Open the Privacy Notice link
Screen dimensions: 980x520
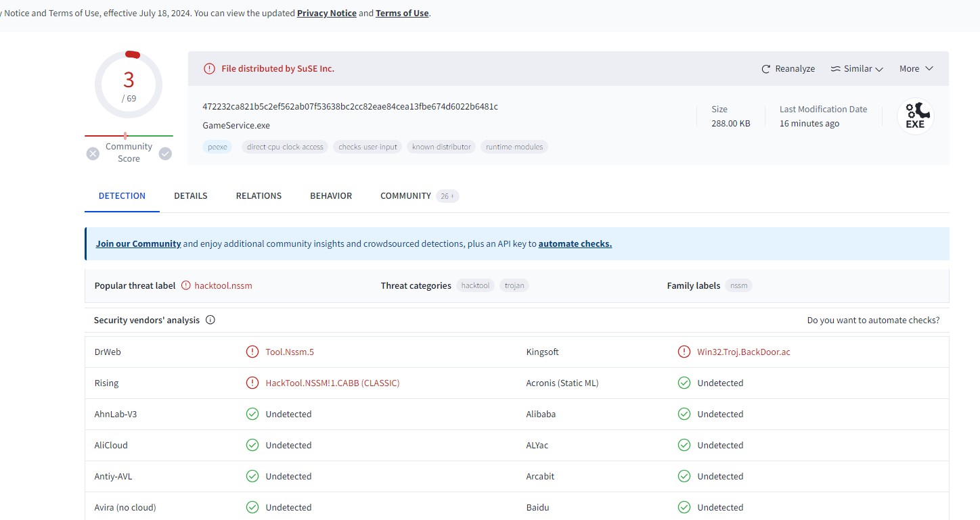(x=327, y=14)
